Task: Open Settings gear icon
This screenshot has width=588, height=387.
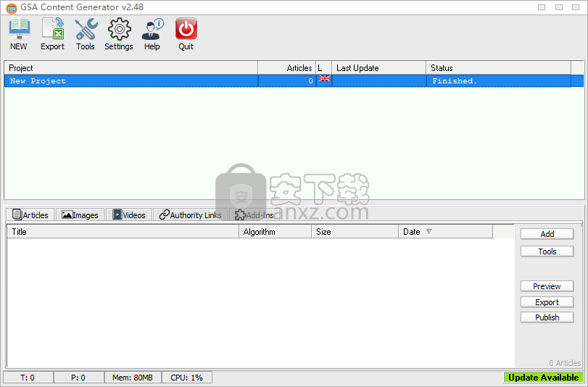Action: [119, 34]
